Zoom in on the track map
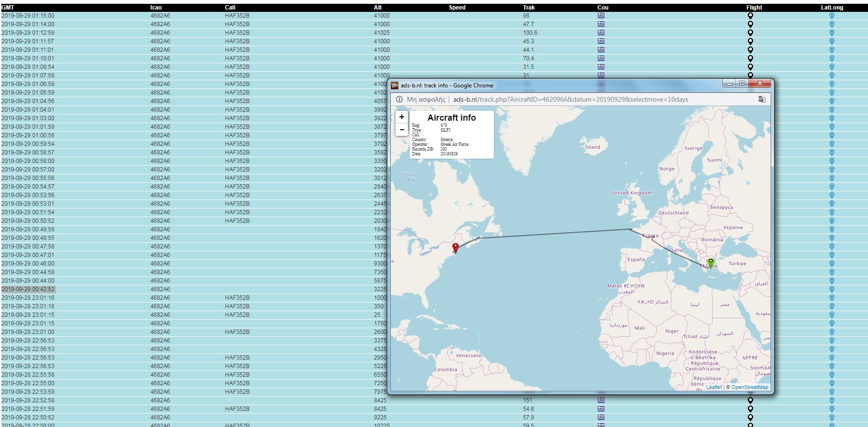Screen dimensions: 868x427 tap(402, 117)
